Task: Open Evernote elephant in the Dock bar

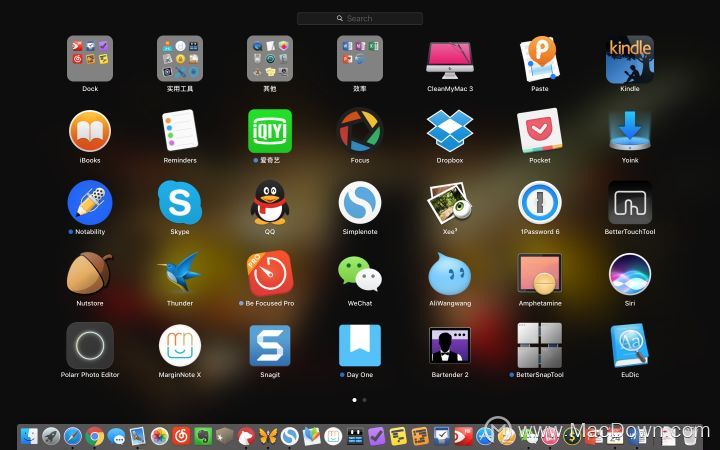Action: (203, 436)
